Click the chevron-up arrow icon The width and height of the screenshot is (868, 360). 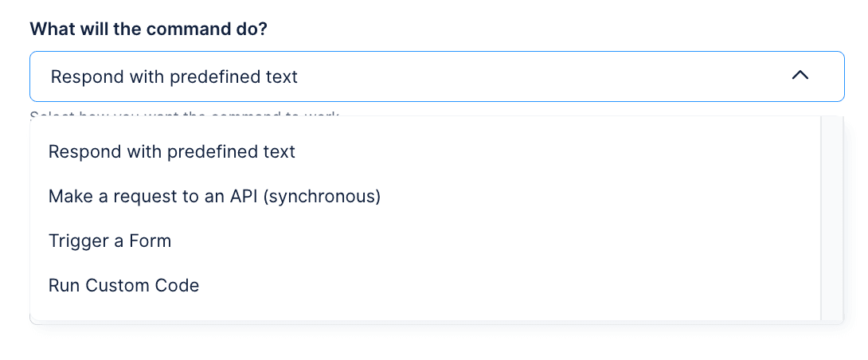(800, 76)
